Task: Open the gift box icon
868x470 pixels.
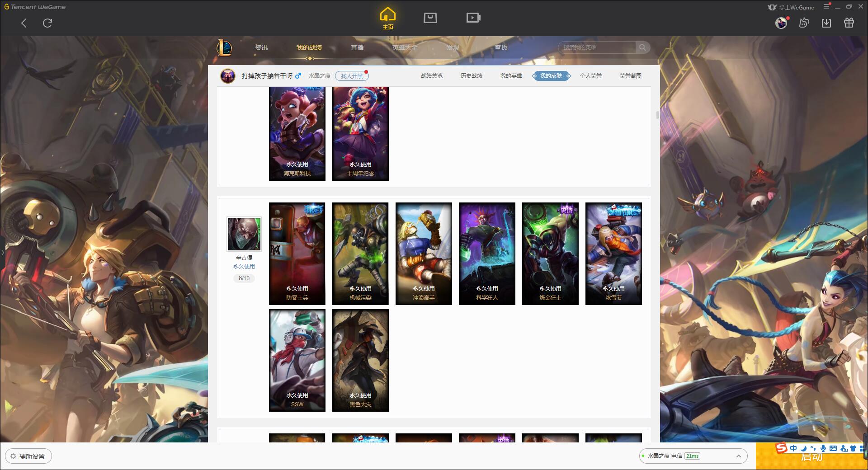Action: point(849,23)
